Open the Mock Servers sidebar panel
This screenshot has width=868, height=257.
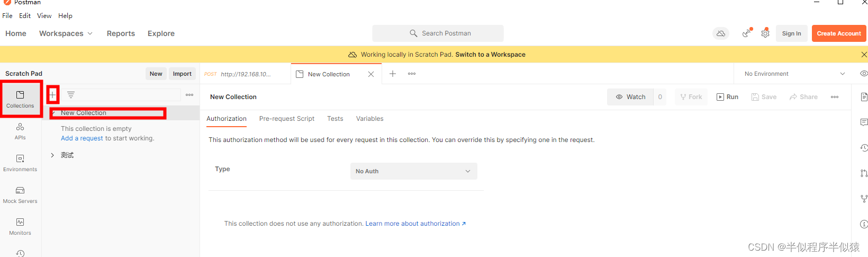pos(20,194)
